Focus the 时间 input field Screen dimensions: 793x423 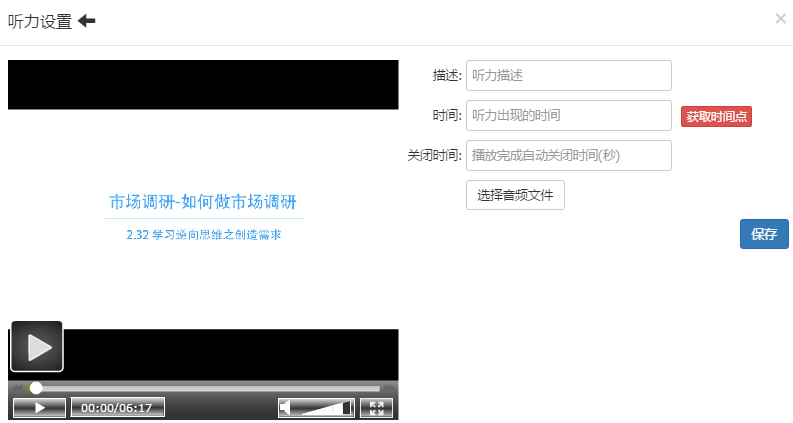568,116
